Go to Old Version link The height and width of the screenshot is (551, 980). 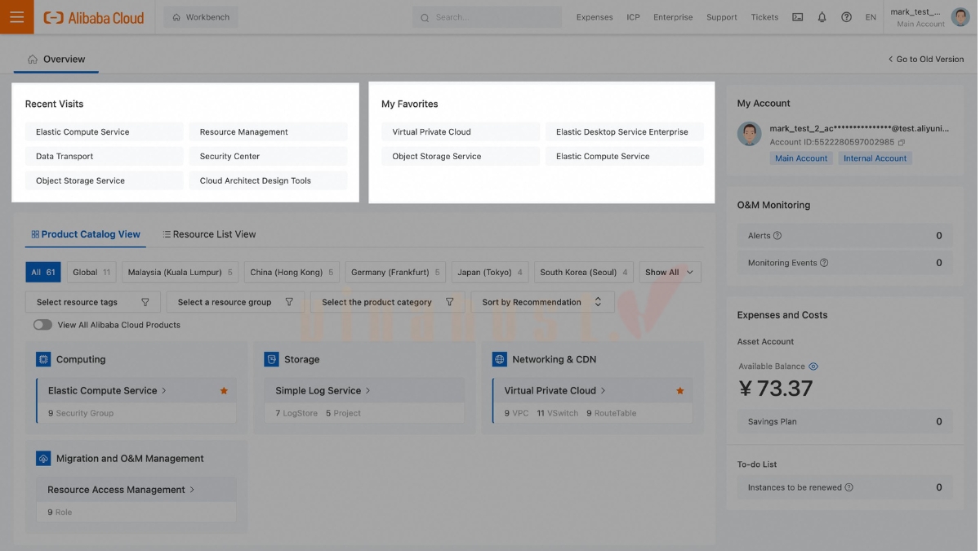tap(926, 59)
